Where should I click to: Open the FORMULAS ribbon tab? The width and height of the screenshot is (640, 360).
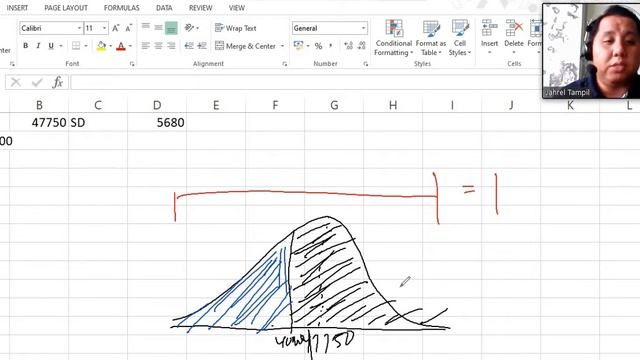pos(121,8)
